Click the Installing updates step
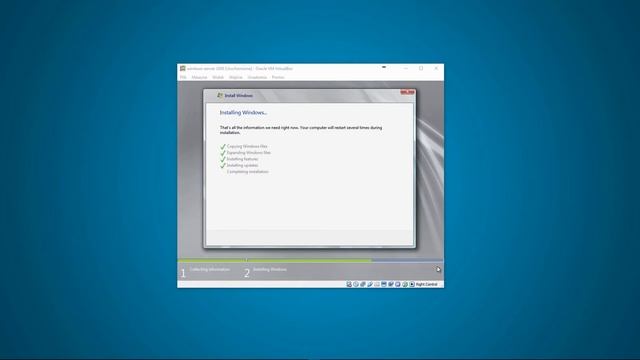 [x=242, y=165]
